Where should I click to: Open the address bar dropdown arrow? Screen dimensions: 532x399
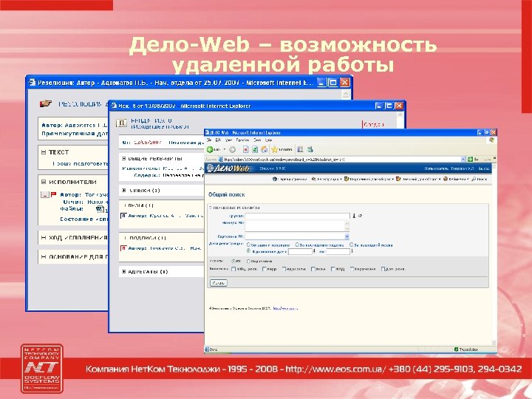463,159
